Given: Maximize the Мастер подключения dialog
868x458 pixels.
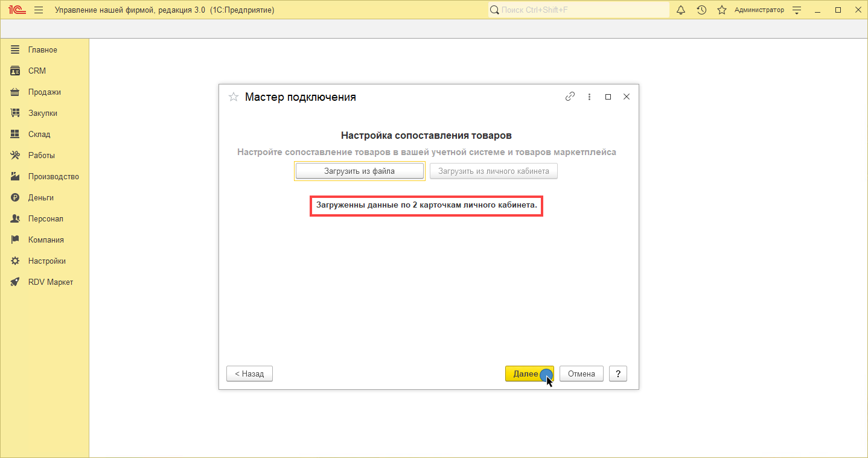Looking at the screenshot, I should click(608, 97).
